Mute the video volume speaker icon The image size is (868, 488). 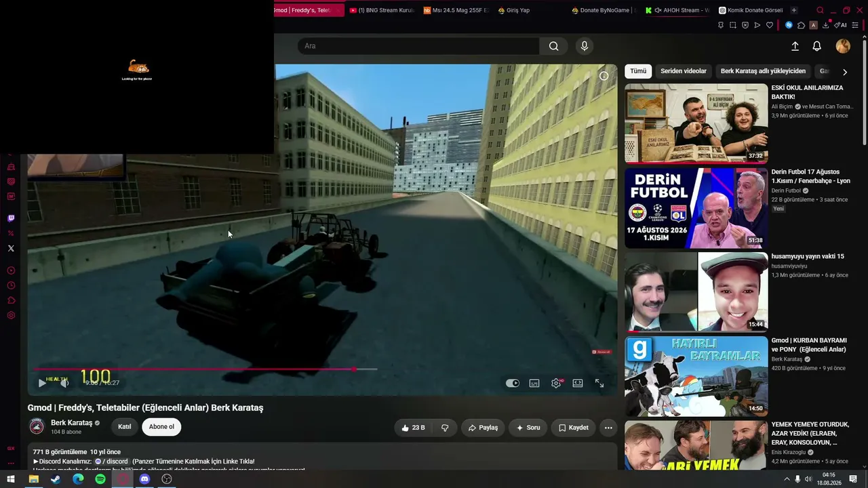click(x=64, y=383)
